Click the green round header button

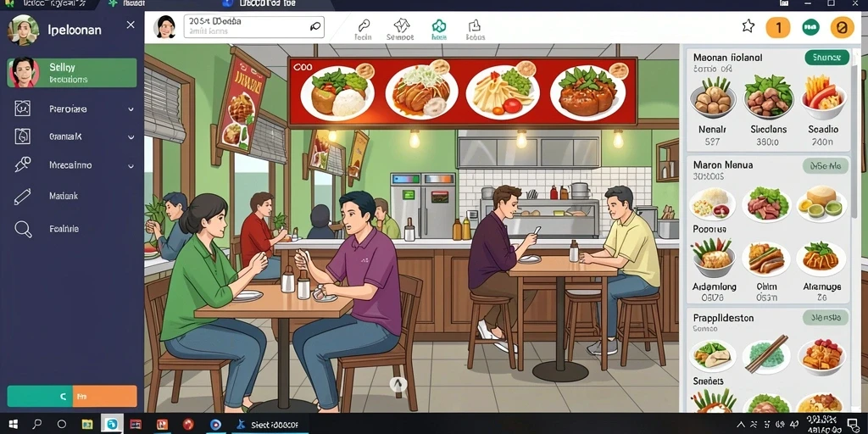[x=810, y=27]
